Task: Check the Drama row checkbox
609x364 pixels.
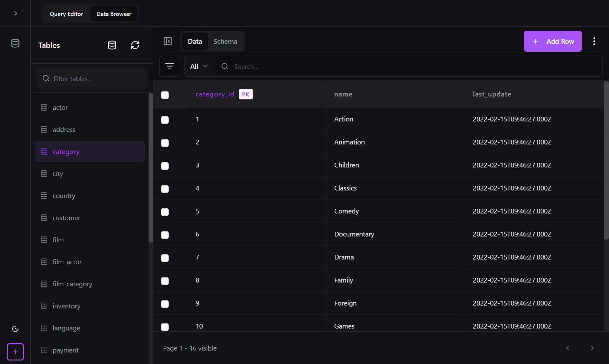Action: pyautogui.click(x=165, y=258)
